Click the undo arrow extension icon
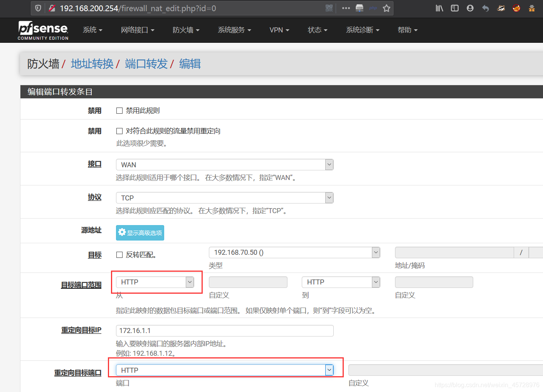The height and width of the screenshot is (392, 543). coord(486,8)
